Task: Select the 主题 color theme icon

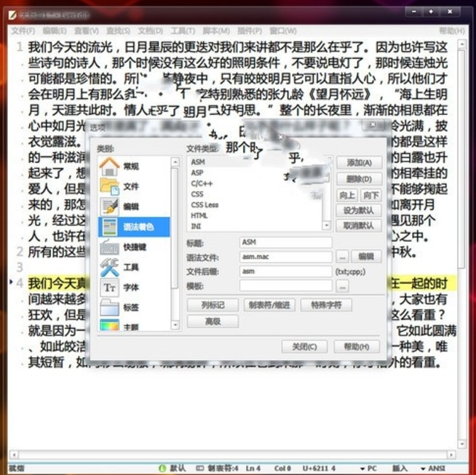Action: click(x=109, y=325)
